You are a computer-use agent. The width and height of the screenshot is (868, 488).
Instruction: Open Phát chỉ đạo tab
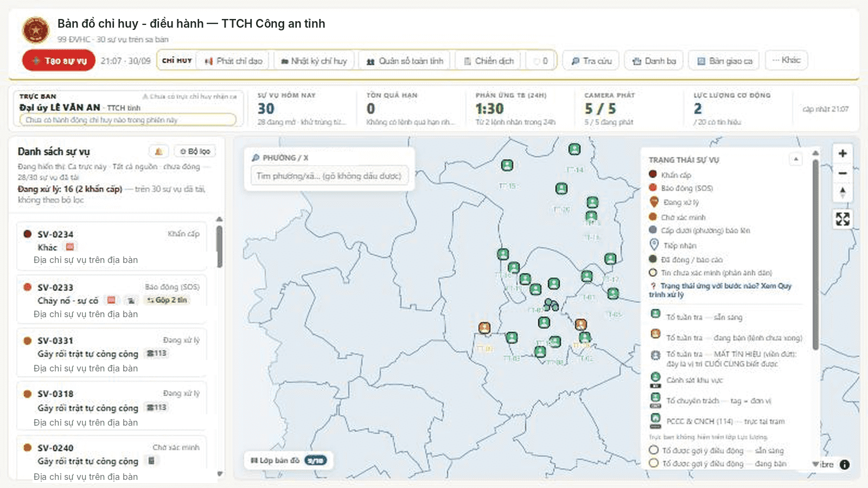click(x=234, y=61)
